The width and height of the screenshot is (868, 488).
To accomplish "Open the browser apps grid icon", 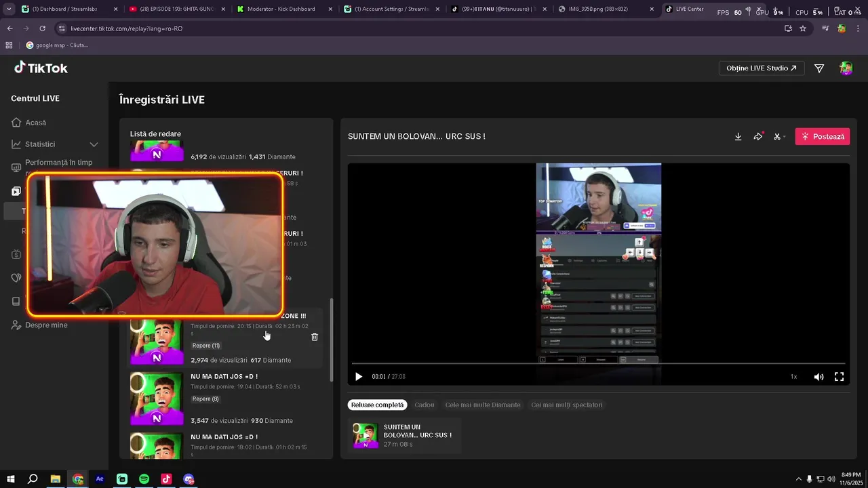I will pos(9,45).
